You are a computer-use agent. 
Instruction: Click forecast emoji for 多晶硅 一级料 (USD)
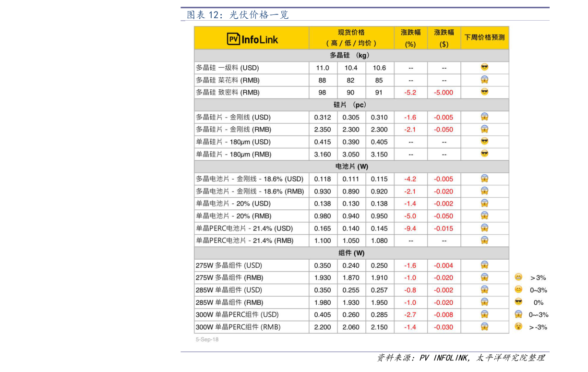pyautogui.click(x=484, y=67)
